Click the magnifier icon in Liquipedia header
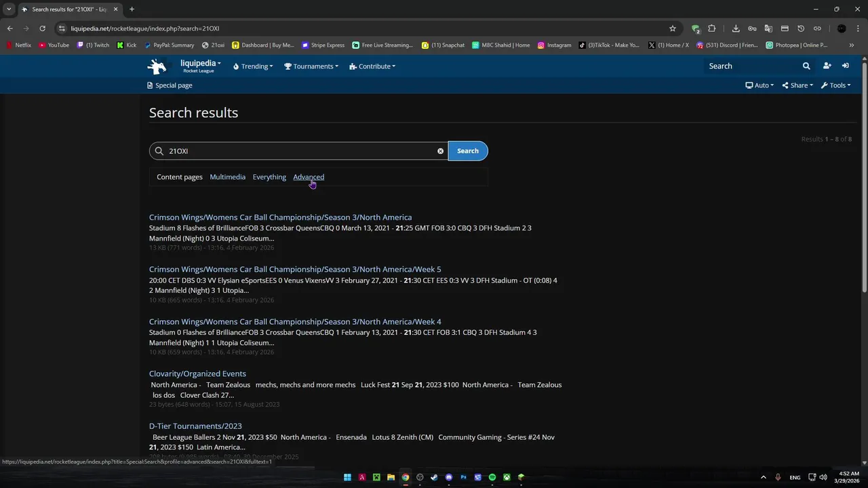 pyautogui.click(x=806, y=66)
